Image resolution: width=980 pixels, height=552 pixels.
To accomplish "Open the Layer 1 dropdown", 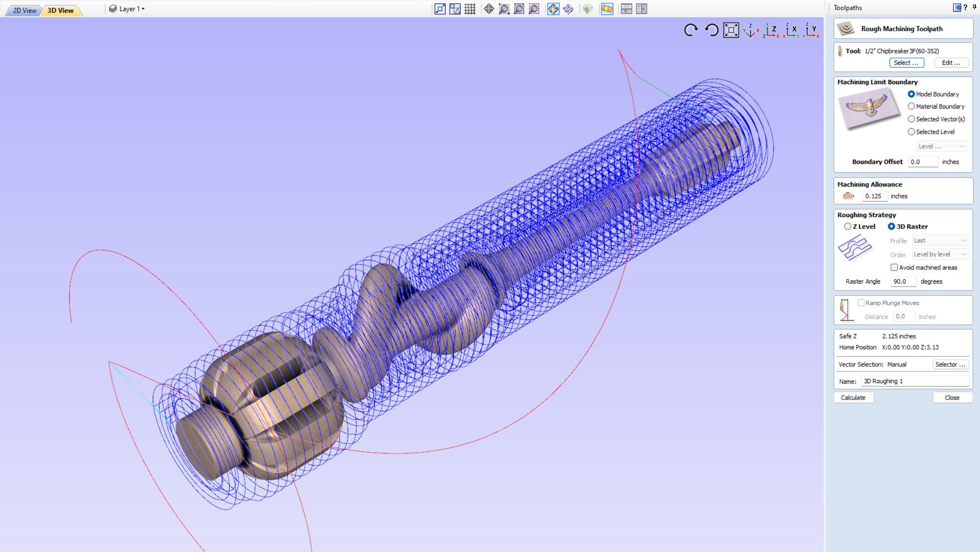I will [x=127, y=9].
